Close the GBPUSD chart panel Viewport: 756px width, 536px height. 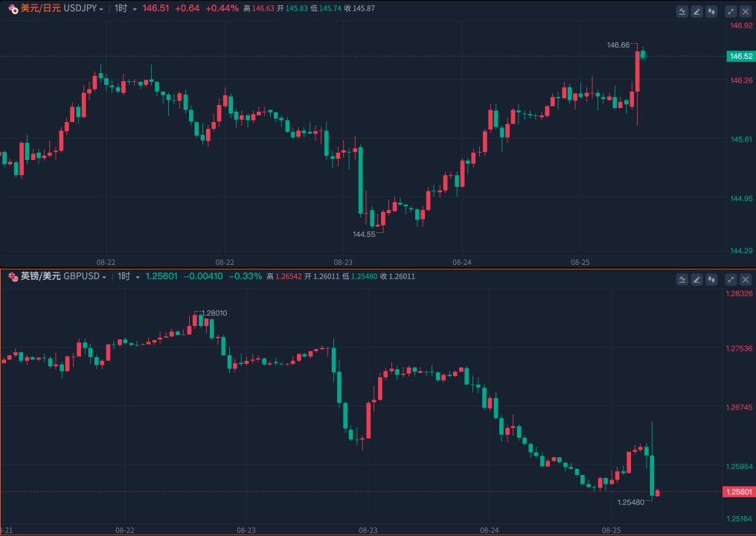[x=745, y=279]
